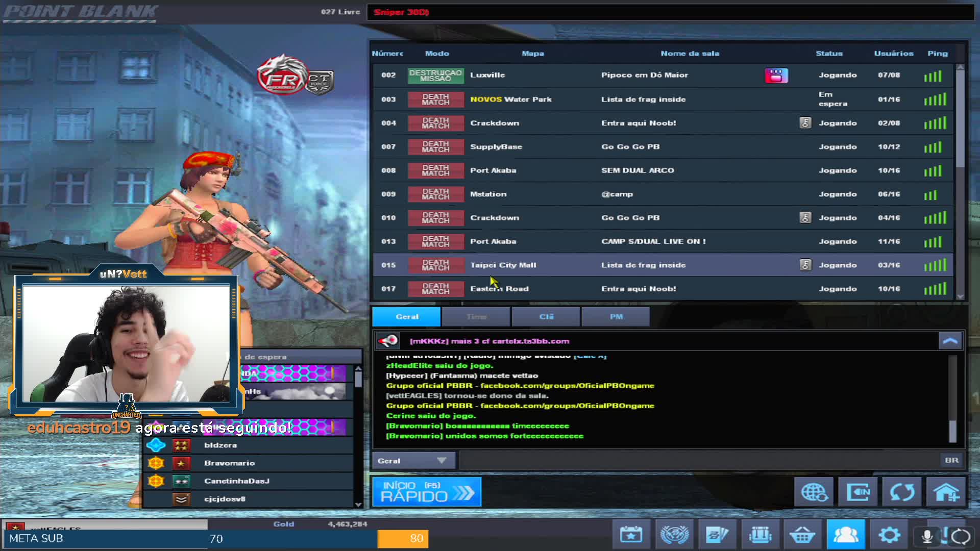Click the player list scroll down arrow

click(358, 505)
